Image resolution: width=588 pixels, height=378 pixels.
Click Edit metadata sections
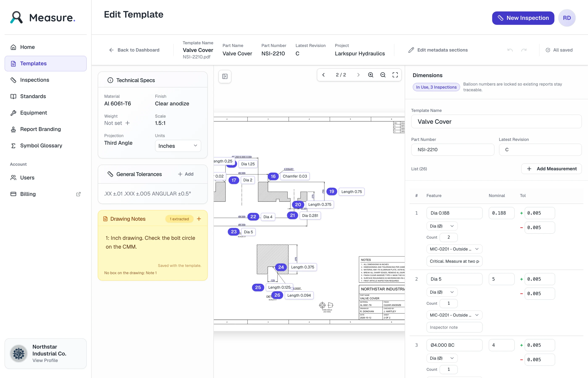pyautogui.click(x=438, y=50)
